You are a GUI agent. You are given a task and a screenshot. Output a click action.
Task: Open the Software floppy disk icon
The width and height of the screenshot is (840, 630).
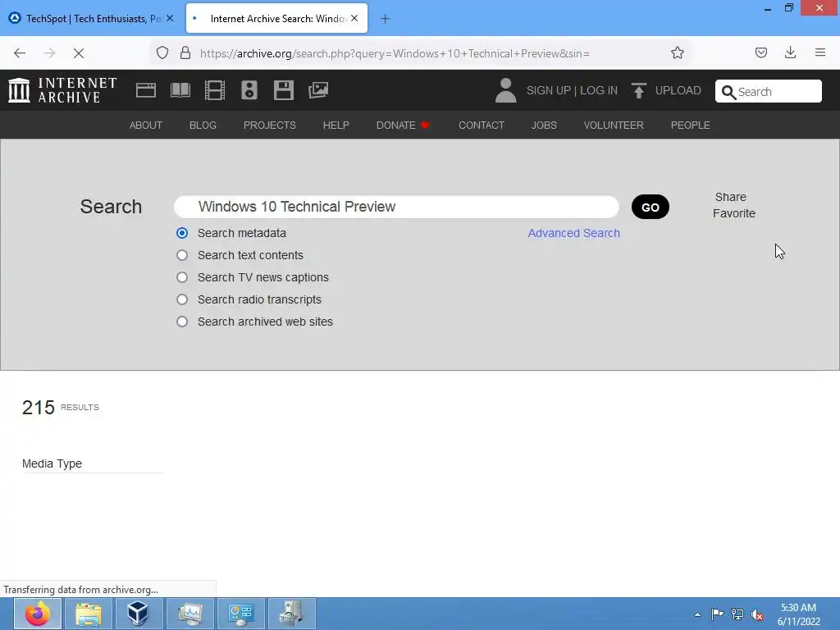[283, 90]
